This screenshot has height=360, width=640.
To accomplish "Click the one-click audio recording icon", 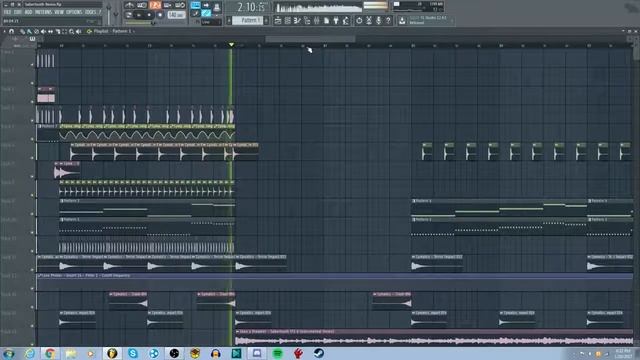I will point(359,20).
